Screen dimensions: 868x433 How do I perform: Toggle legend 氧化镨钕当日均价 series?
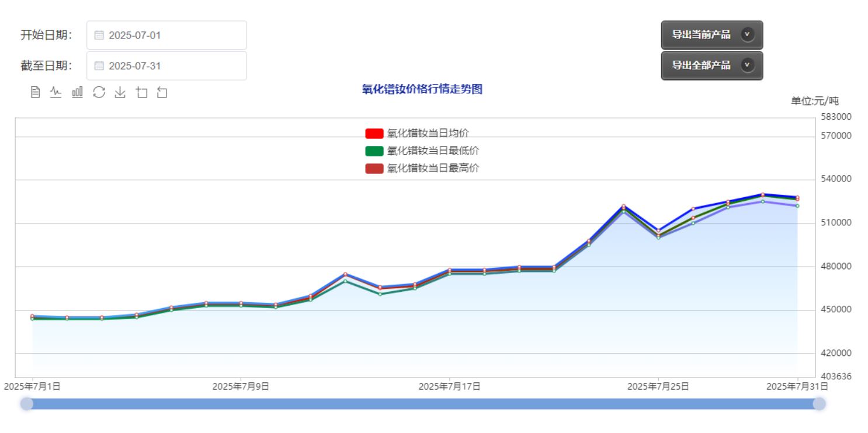point(417,134)
